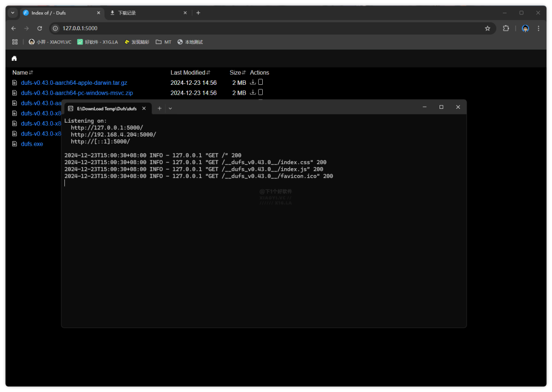Open the Chrome three-dot menu
This screenshot has height=392, width=552.
(x=538, y=29)
